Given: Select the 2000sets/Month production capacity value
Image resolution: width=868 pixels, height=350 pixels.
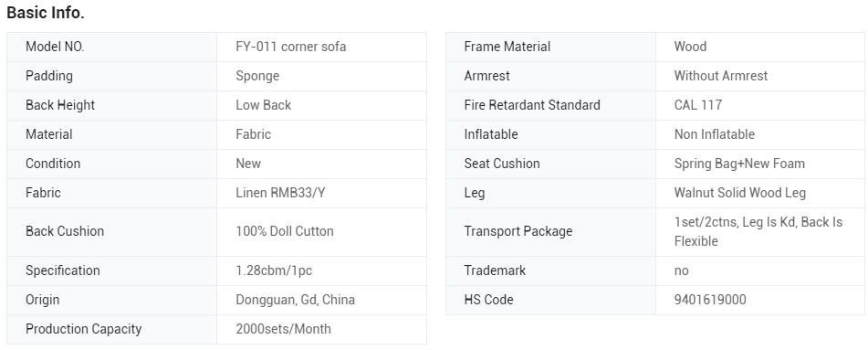Looking at the screenshot, I should tap(283, 329).
